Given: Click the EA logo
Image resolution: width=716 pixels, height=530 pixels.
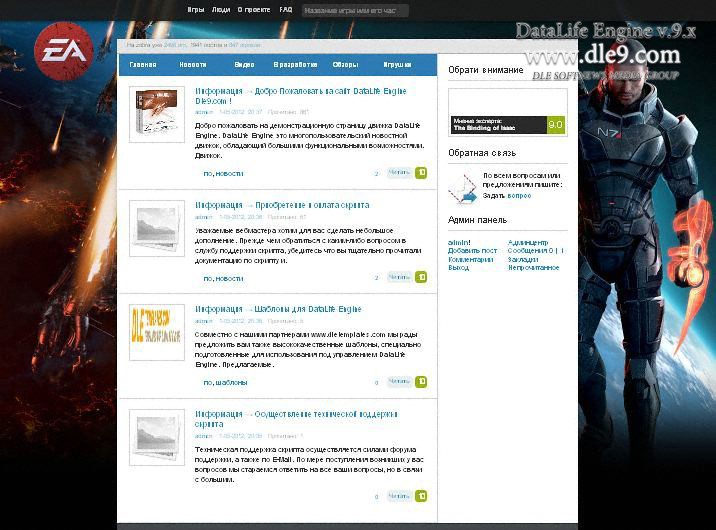Looking at the screenshot, I should point(64,51).
